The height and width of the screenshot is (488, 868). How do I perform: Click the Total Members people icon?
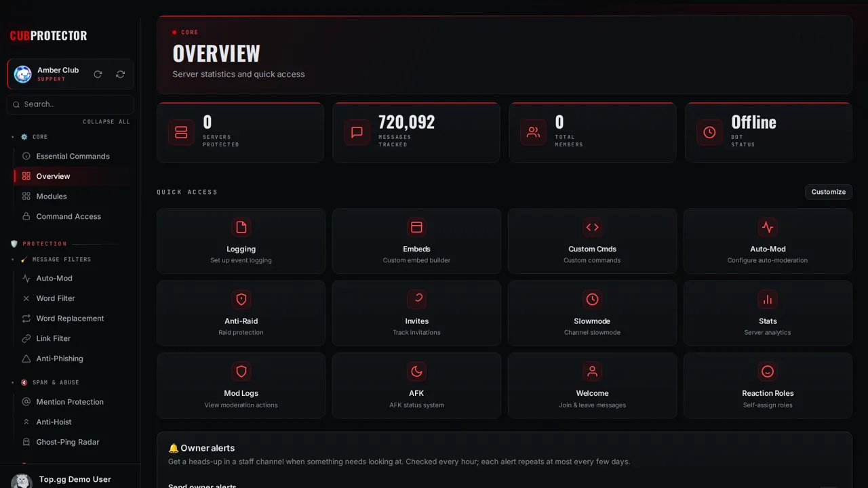pos(533,132)
